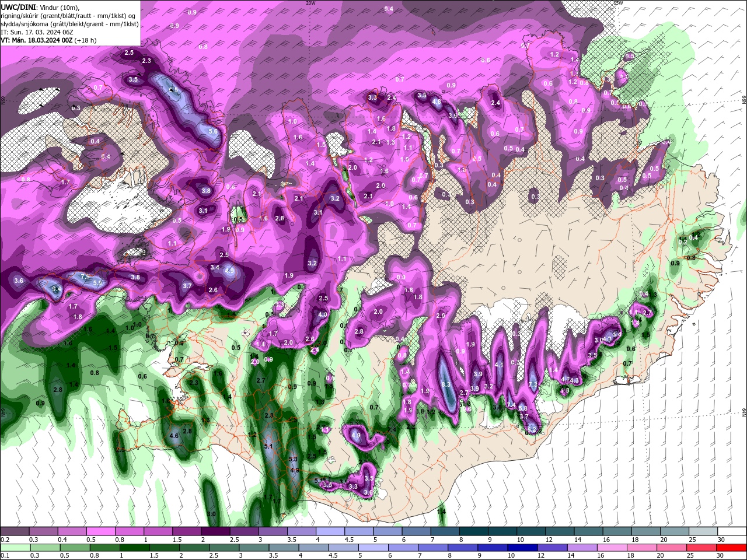Click the 4.6 rain value on the map
Screen dimensions: 747x560
pyautogui.click(x=174, y=436)
